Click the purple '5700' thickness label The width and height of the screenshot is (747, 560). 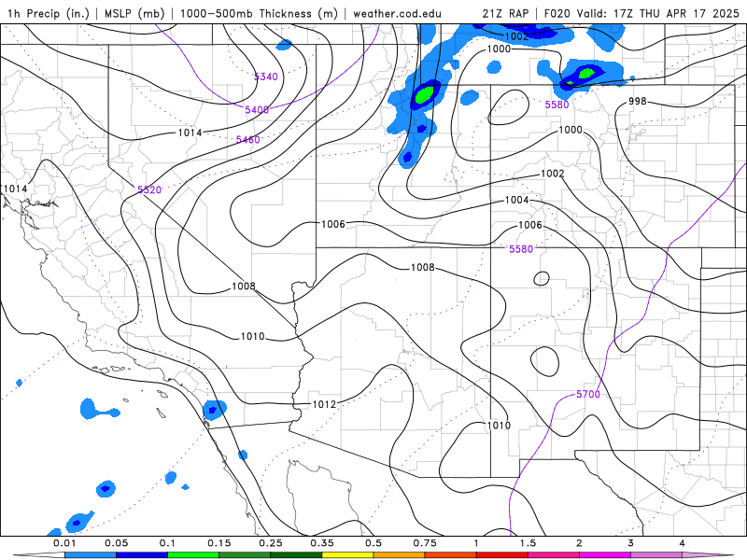(588, 394)
